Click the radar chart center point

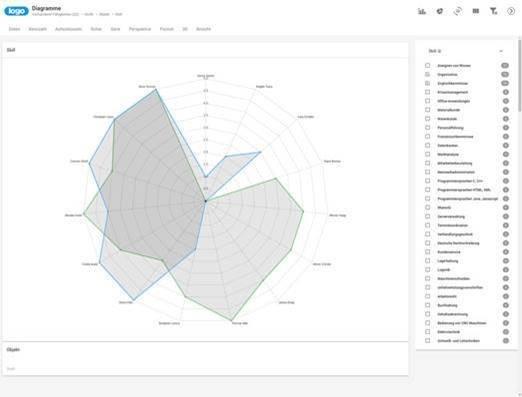click(206, 201)
